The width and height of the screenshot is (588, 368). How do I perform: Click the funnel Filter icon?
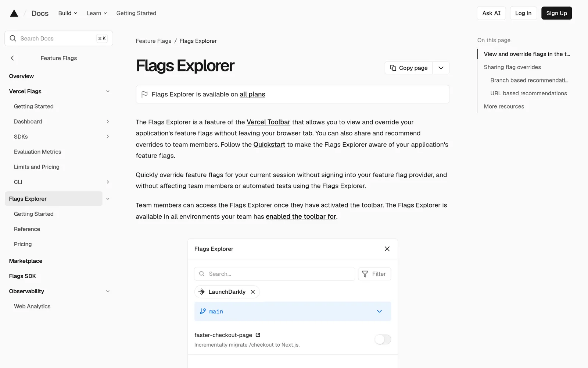point(365,274)
